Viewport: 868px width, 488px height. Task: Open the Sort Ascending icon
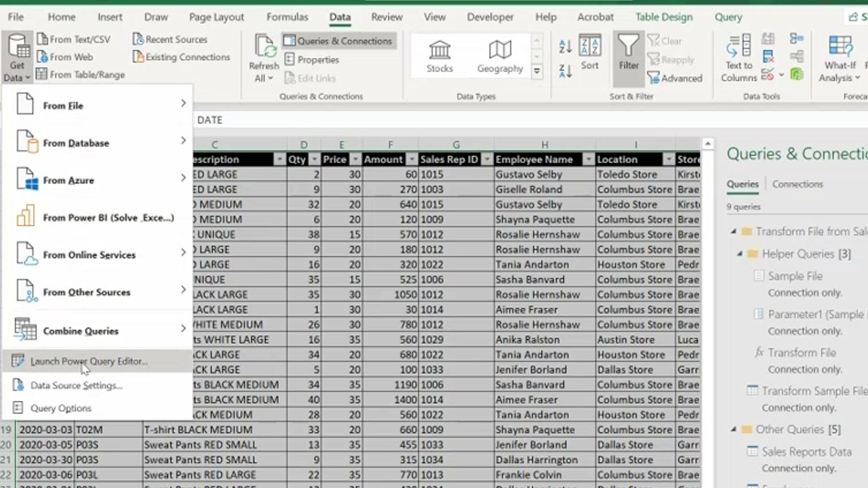pyautogui.click(x=565, y=46)
